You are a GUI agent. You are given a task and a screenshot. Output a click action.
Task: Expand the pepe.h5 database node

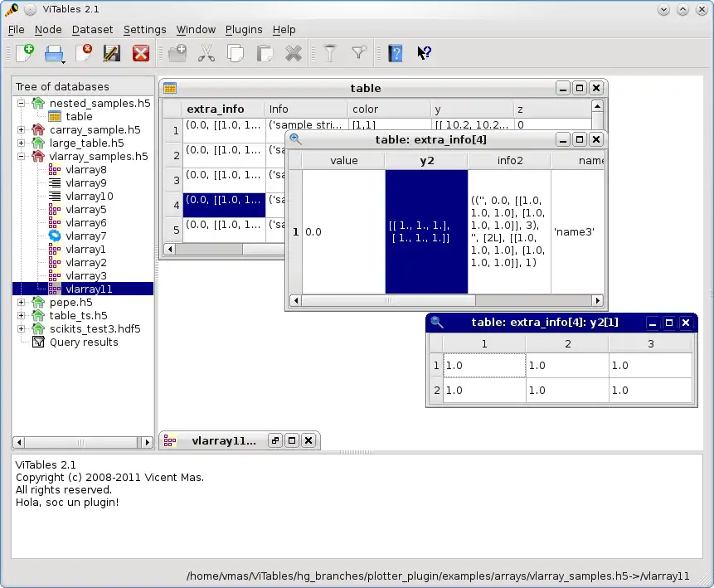(22, 303)
